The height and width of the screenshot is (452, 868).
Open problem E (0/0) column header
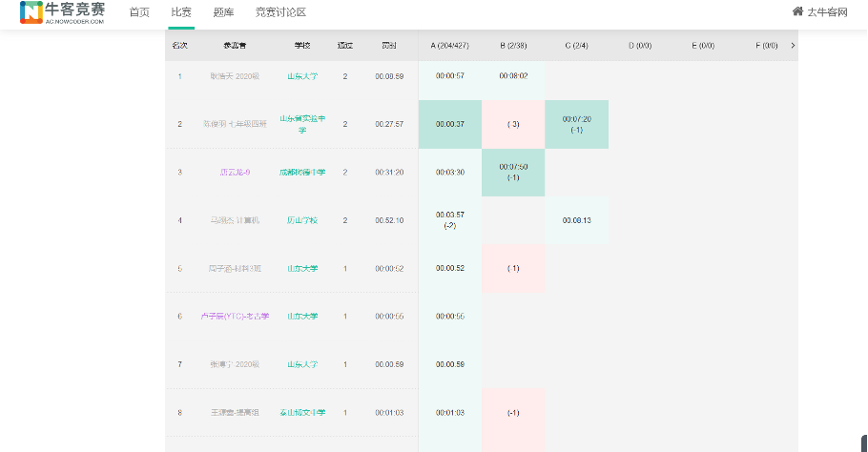point(702,45)
